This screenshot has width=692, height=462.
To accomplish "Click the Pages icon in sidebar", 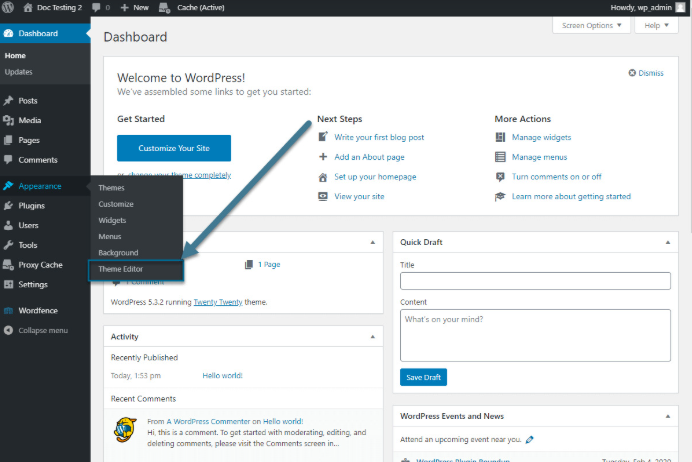I will [8, 140].
